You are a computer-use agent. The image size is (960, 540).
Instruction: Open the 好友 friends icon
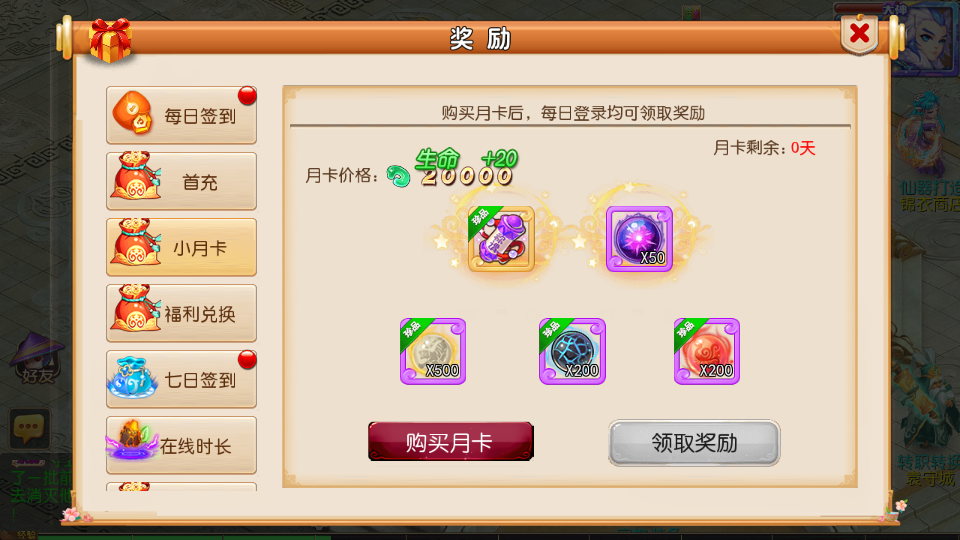pyautogui.click(x=37, y=360)
